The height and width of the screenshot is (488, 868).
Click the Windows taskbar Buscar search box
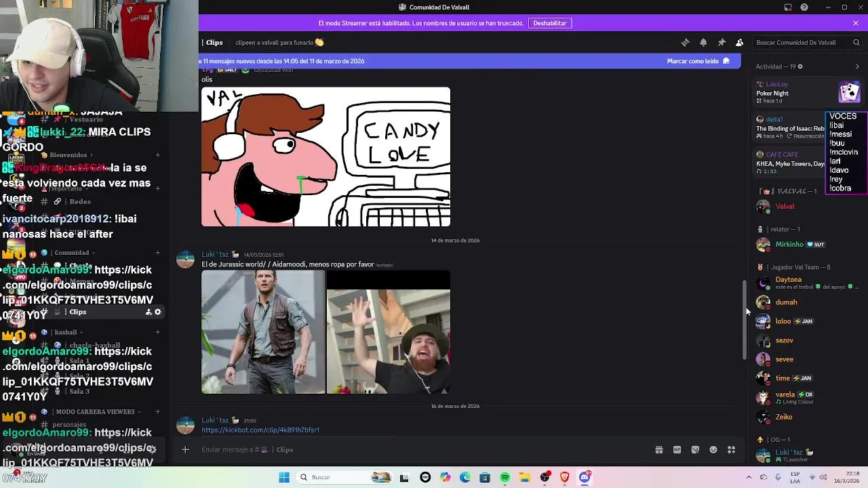pyautogui.click(x=346, y=477)
